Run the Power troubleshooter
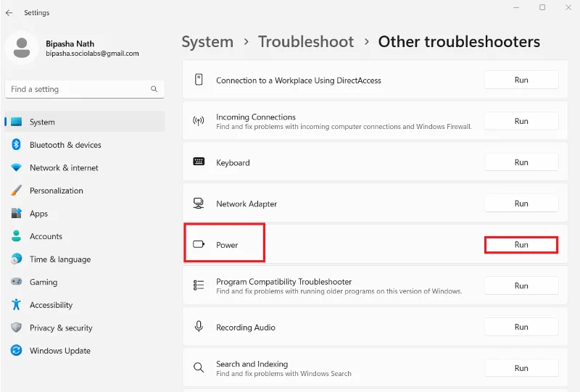 521,244
